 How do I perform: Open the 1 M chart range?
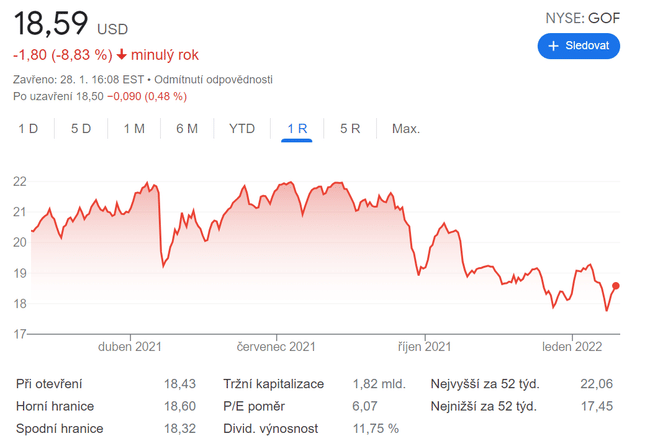pos(134,129)
